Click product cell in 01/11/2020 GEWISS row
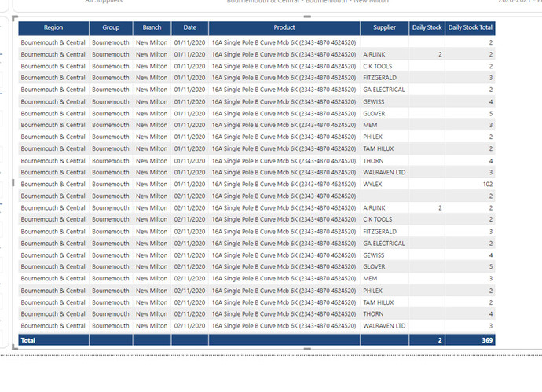Screen dimensions: 542x392 click(x=284, y=101)
